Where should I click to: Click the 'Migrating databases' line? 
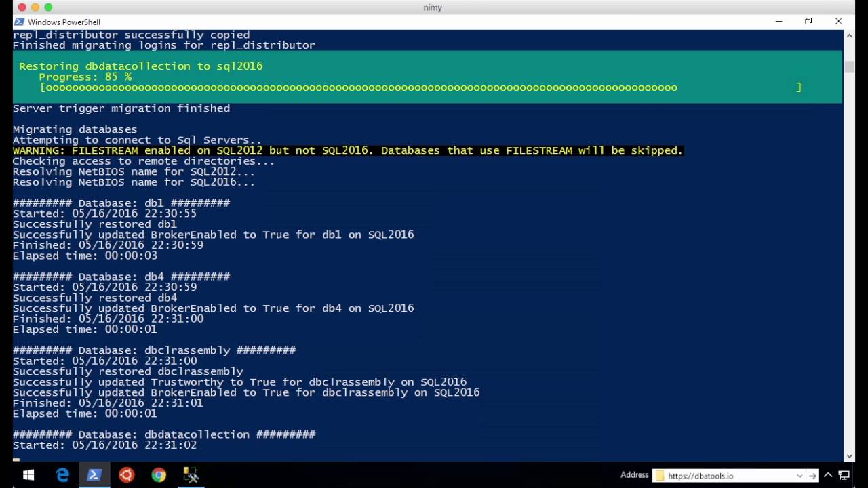(x=75, y=129)
